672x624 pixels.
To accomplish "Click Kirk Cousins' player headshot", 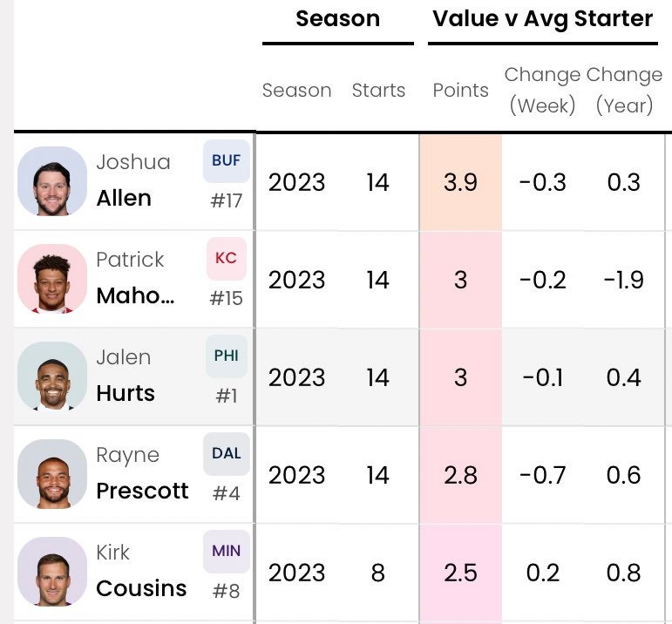I will pyautogui.click(x=52, y=572).
